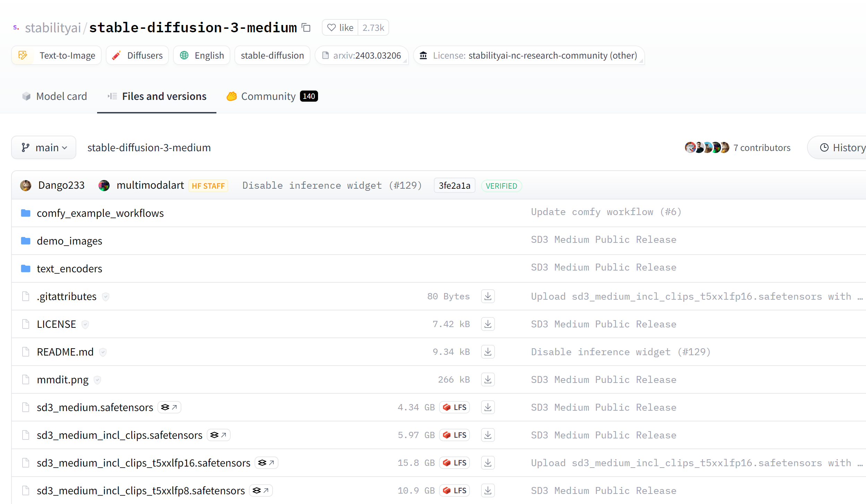Open the demo_images folder

pyautogui.click(x=69, y=241)
